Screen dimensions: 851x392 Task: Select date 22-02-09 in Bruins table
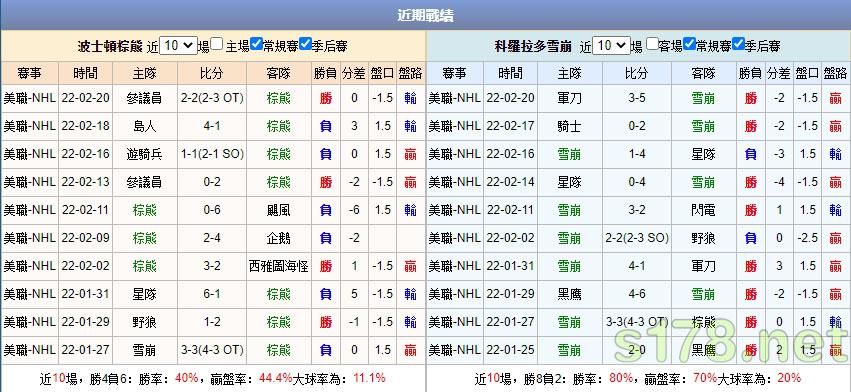click(x=86, y=238)
